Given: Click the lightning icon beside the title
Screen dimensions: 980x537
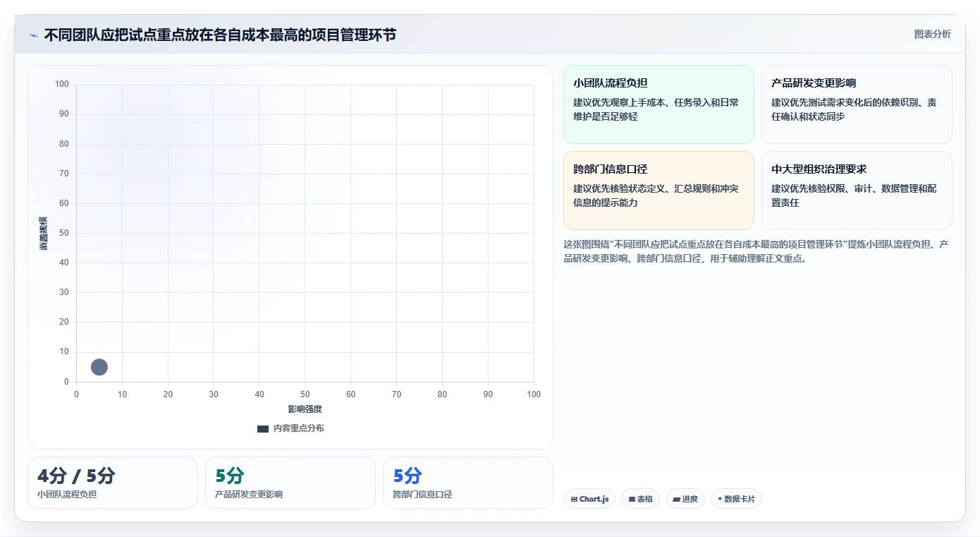Looking at the screenshot, I should pyautogui.click(x=33, y=35).
